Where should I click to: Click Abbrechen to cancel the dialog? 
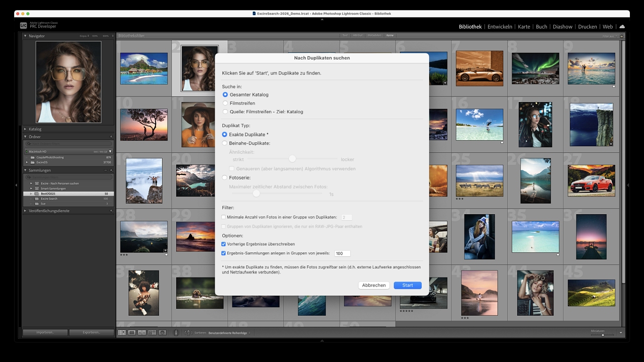coord(374,285)
